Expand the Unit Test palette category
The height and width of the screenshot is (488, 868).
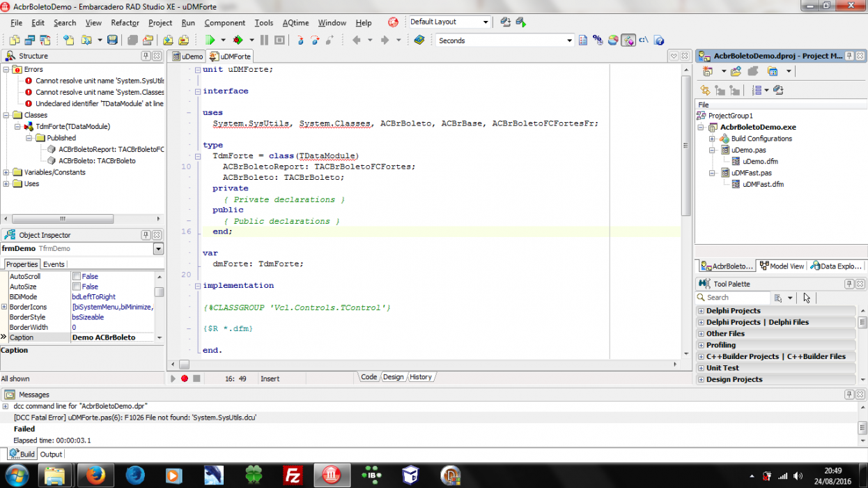(x=701, y=368)
